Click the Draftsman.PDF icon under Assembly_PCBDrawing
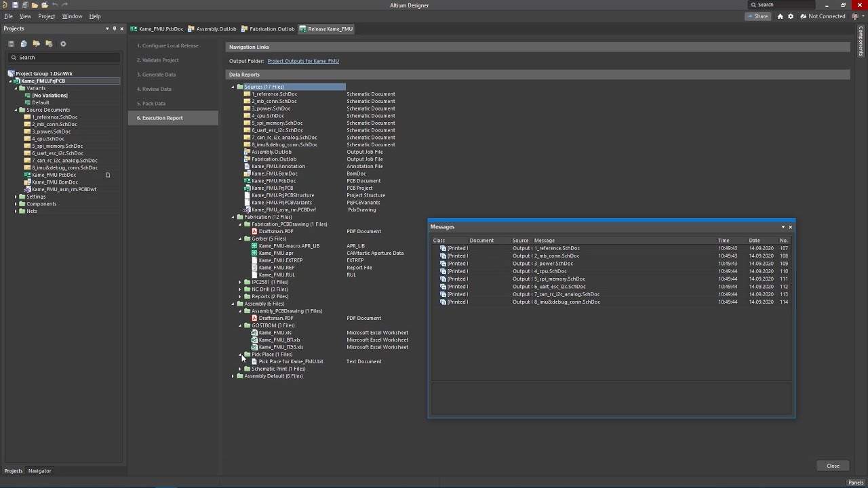 [254, 318]
